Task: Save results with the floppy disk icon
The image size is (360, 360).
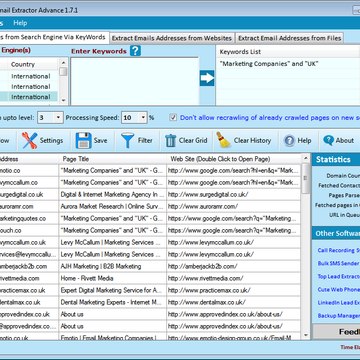Action: [91, 140]
